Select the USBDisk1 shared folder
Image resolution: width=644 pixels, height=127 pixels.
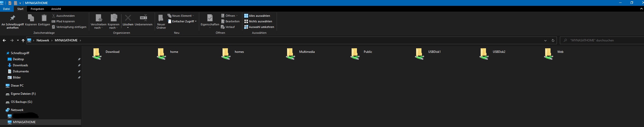tap(428, 54)
